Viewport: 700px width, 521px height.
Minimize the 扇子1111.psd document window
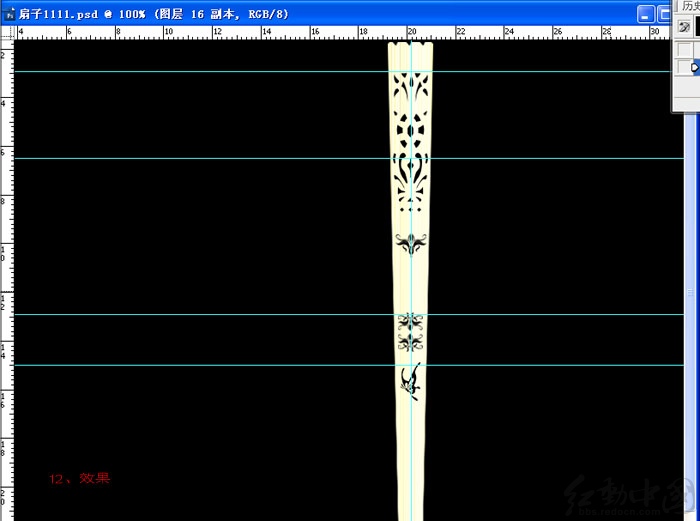point(646,15)
